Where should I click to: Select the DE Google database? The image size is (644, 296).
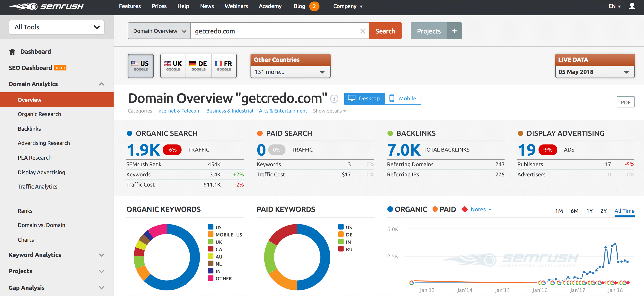(x=199, y=66)
